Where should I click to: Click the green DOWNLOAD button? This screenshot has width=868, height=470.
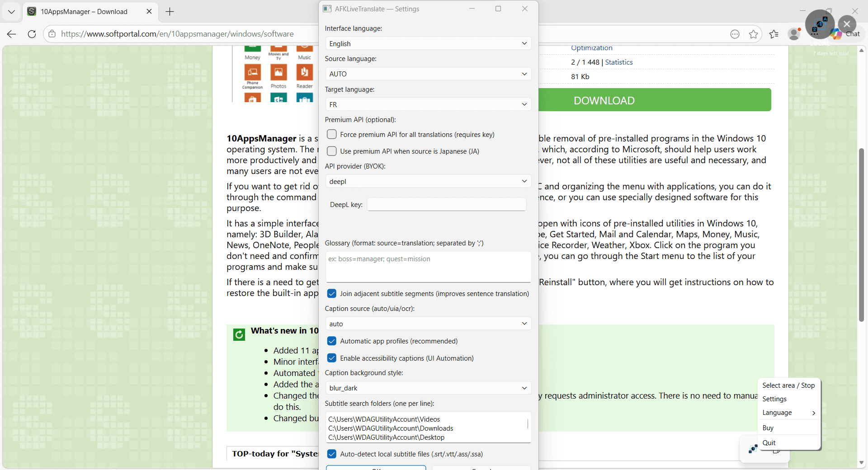click(655, 100)
